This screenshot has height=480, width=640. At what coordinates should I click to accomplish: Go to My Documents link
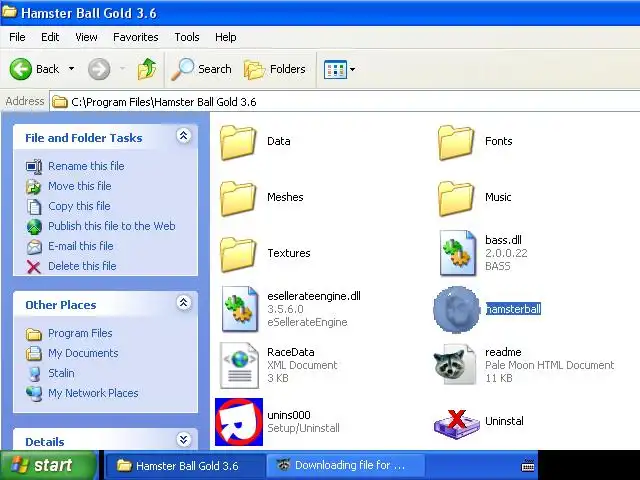tap(83, 353)
